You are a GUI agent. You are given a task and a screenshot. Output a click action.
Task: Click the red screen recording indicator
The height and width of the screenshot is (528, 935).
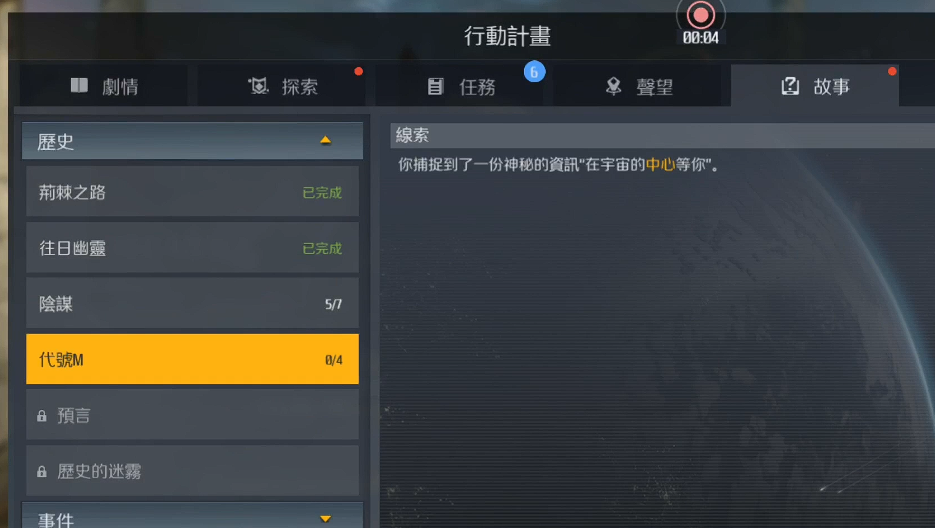[x=700, y=15]
